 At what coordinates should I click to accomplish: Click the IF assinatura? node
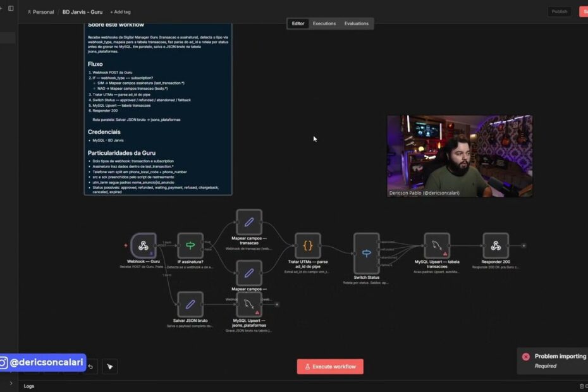(190, 245)
